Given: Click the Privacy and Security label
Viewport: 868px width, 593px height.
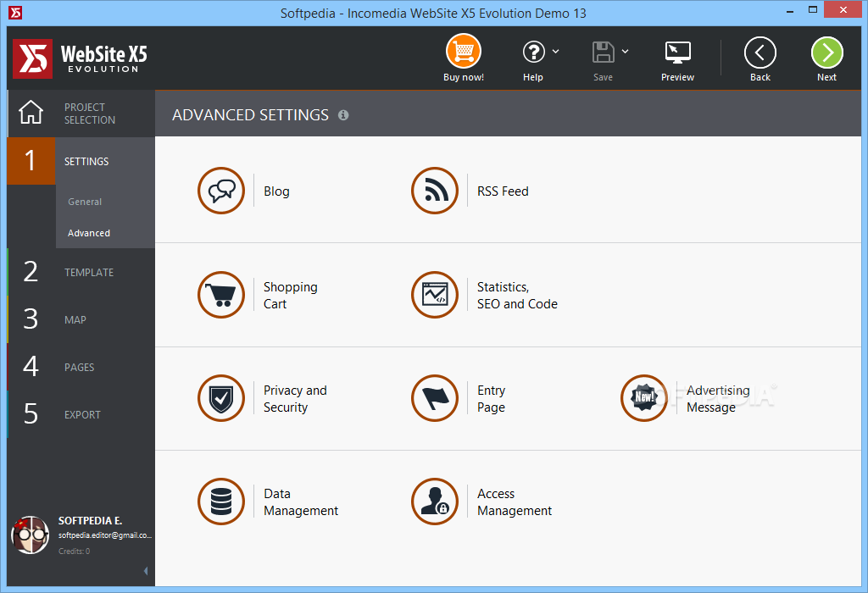Looking at the screenshot, I should 295,399.
